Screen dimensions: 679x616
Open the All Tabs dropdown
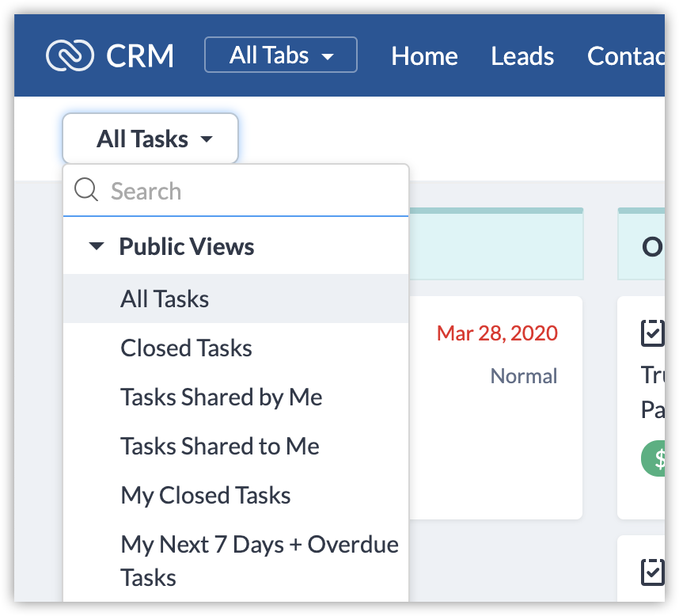click(x=281, y=55)
